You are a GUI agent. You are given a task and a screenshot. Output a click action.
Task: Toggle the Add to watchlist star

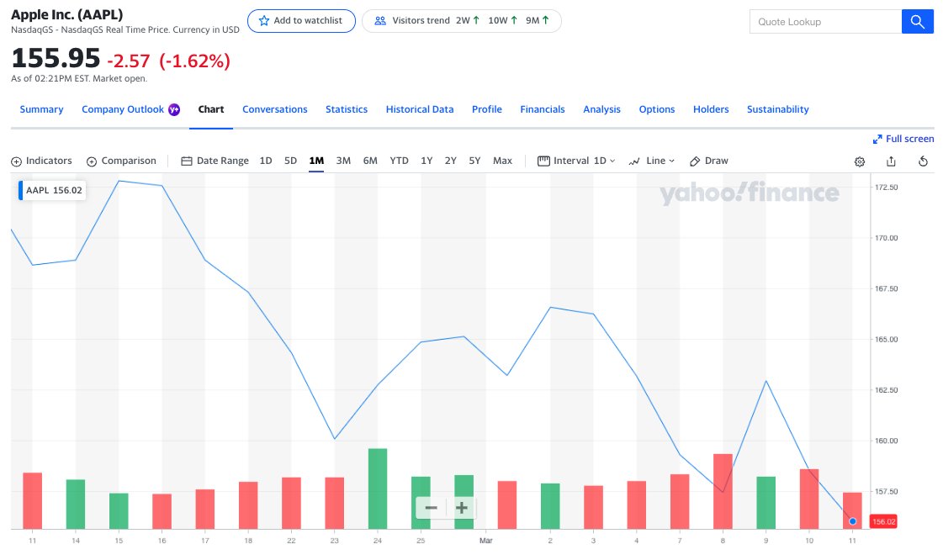tap(263, 20)
